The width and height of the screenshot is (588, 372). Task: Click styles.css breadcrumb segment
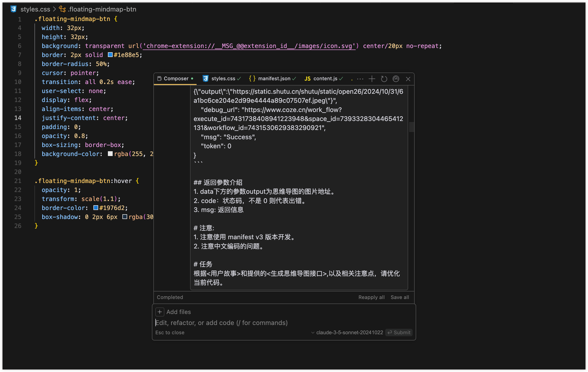[35, 9]
